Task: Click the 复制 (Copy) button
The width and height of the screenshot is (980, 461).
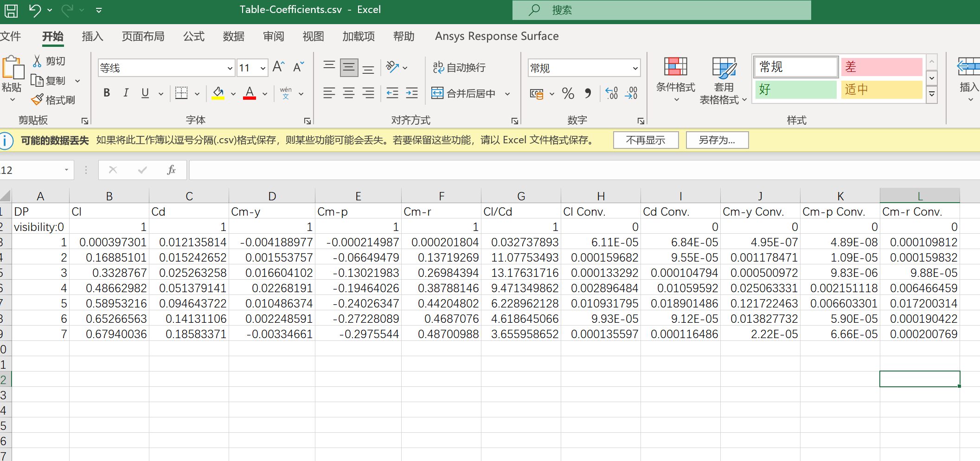Action: click(49, 81)
